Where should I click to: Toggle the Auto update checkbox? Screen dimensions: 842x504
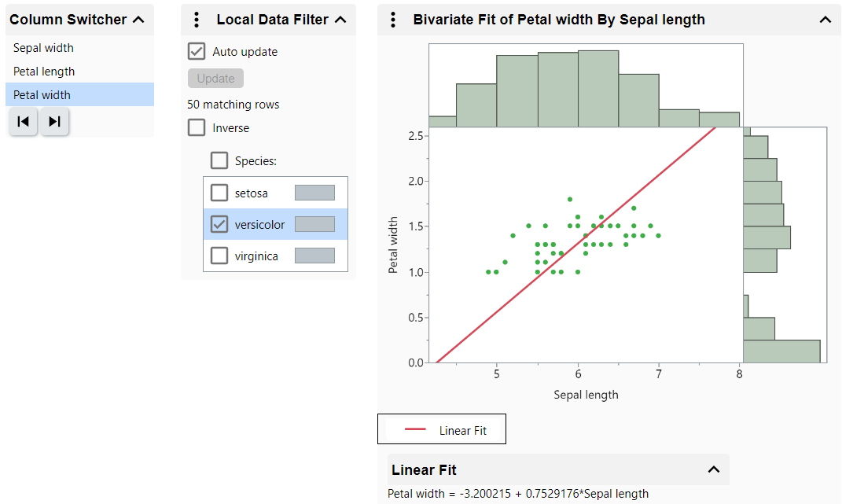pyautogui.click(x=197, y=52)
